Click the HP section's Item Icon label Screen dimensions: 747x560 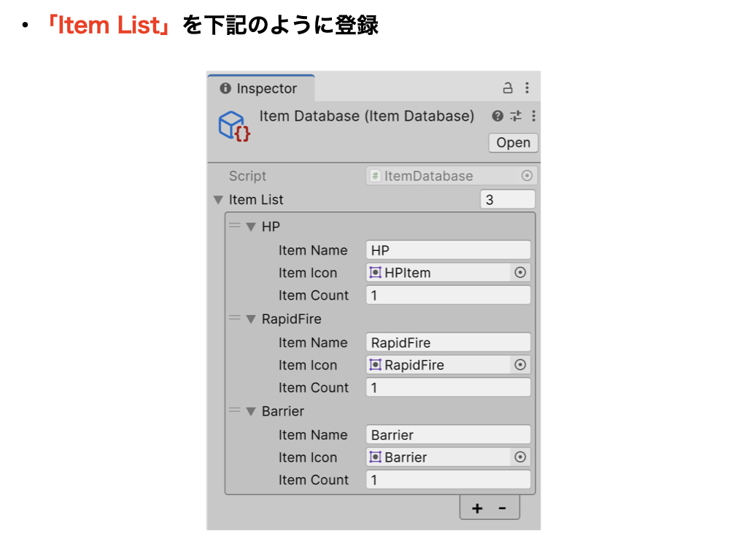coord(308,273)
